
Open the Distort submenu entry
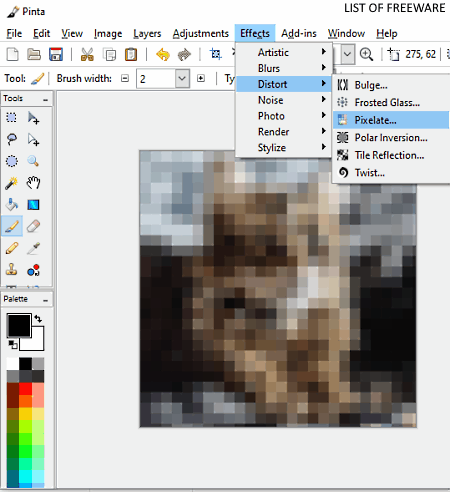284,84
